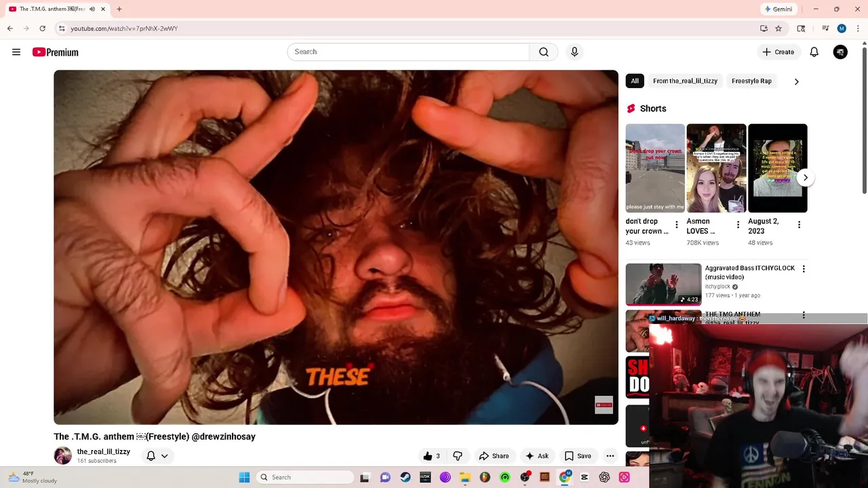
Task: Open Chrome media controls icon
Action: pyautogui.click(x=825, y=28)
